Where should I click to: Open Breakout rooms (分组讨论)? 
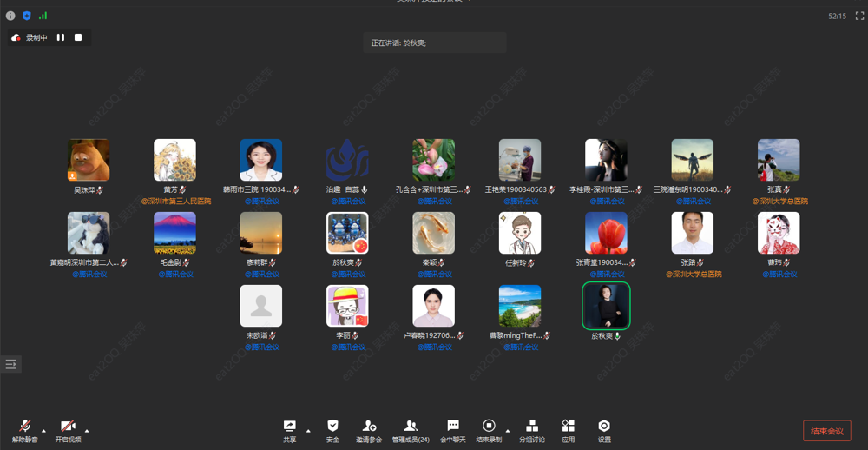pos(532,430)
